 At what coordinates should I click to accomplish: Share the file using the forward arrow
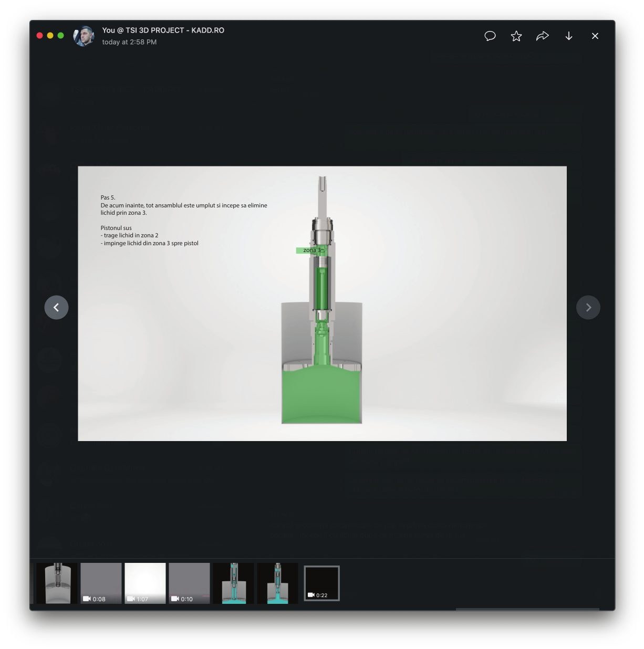click(x=542, y=36)
